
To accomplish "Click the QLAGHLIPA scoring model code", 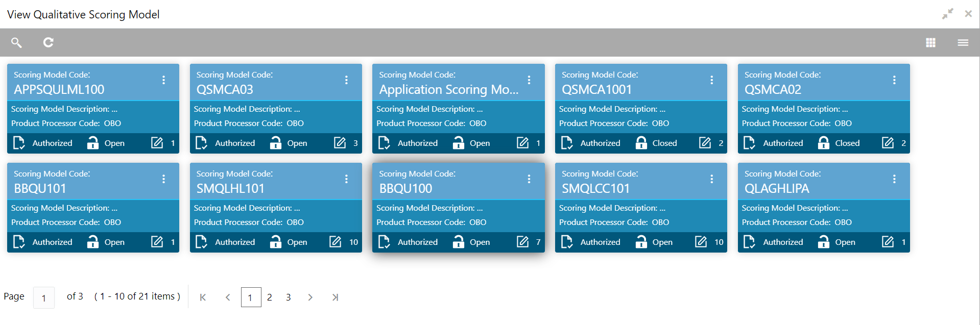I will click(x=777, y=188).
